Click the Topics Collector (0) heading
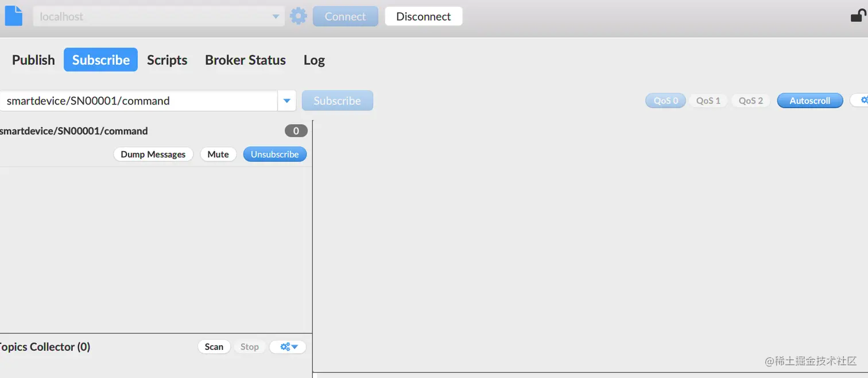The height and width of the screenshot is (378, 868). [x=44, y=347]
